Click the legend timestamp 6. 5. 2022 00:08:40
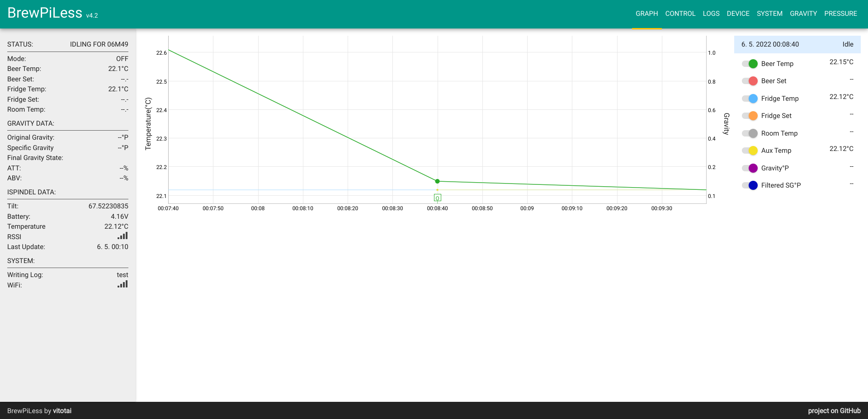Image resolution: width=868 pixels, height=419 pixels. click(770, 44)
